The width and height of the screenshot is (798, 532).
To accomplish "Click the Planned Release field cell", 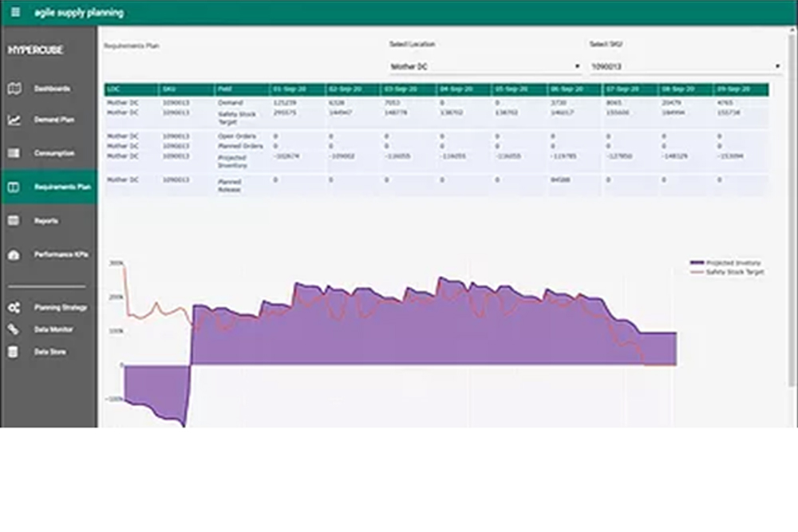I will point(230,185).
